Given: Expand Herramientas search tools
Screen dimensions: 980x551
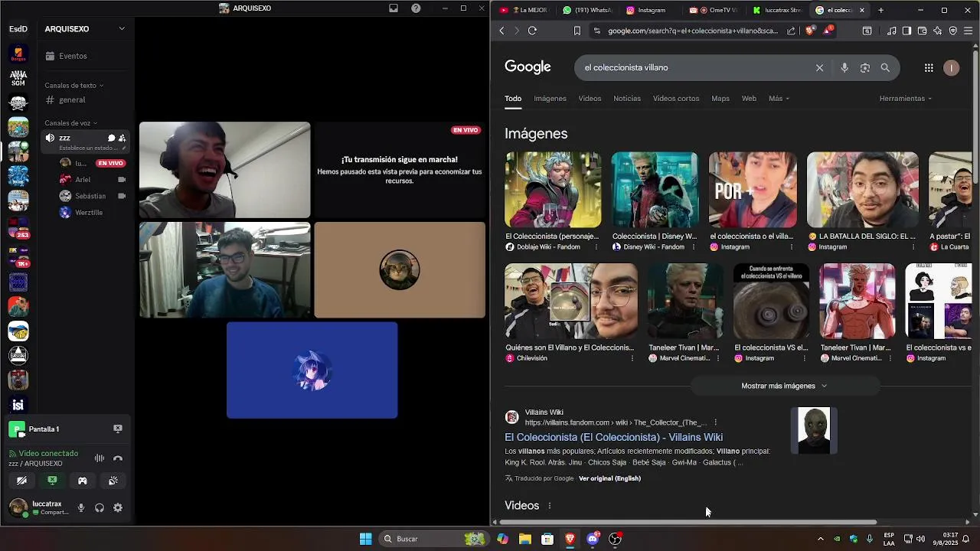Looking at the screenshot, I should [906, 99].
